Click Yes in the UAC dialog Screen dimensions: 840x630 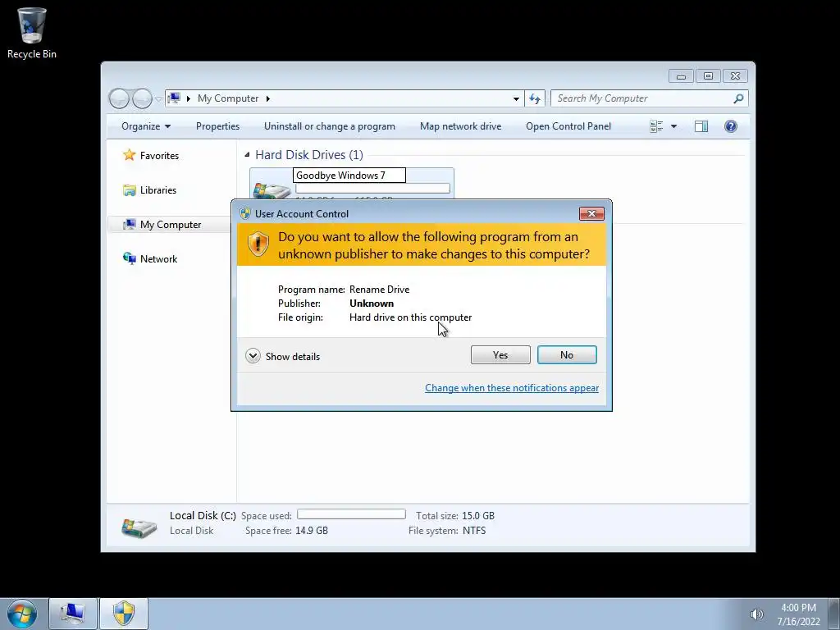click(x=500, y=354)
